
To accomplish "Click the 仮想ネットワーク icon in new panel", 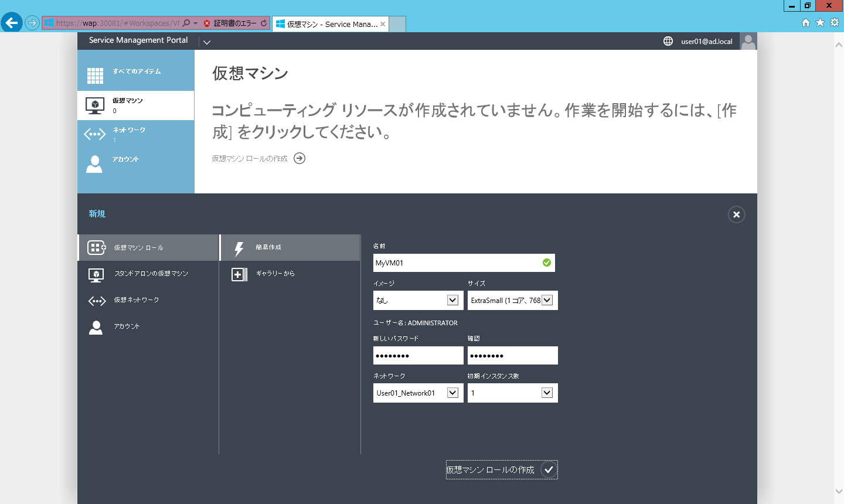I will tap(97, 301).
